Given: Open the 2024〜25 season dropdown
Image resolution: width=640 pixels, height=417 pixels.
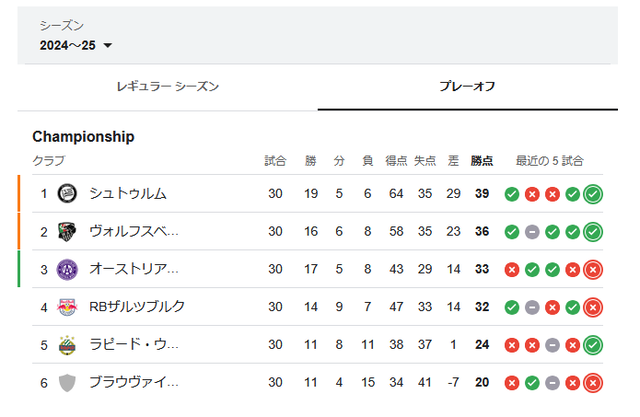Looking at the screenshot, I should click(x=76, y=45).
